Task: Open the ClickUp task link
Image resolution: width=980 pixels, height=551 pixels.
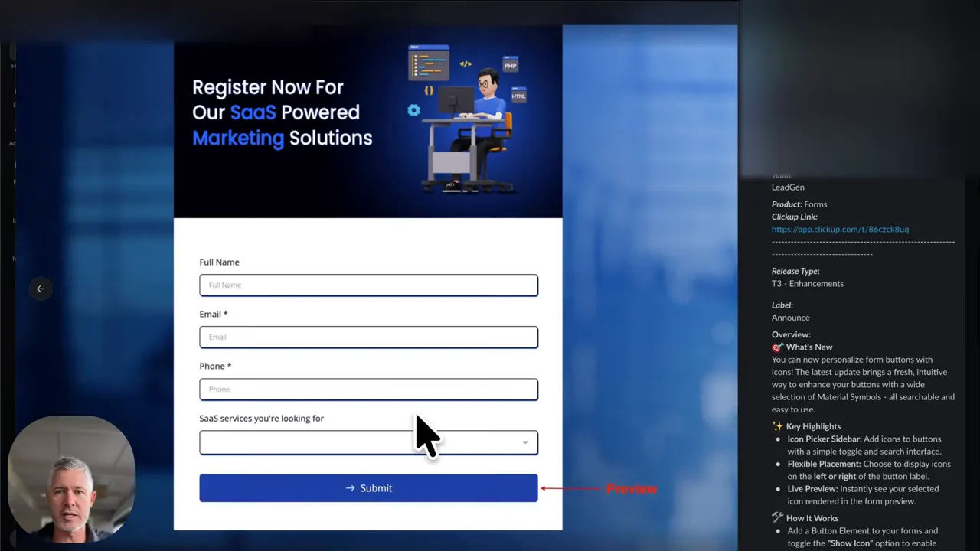Action: coord(839,229)
